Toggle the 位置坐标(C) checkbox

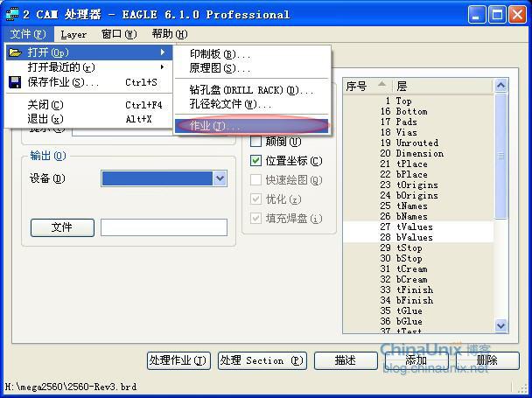[x=255, y=160]
